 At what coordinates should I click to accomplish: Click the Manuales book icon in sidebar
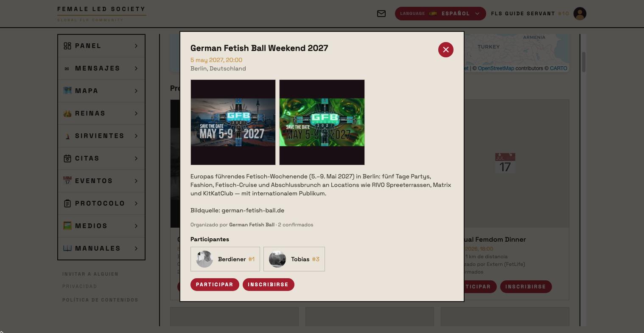tap(67, 248)
